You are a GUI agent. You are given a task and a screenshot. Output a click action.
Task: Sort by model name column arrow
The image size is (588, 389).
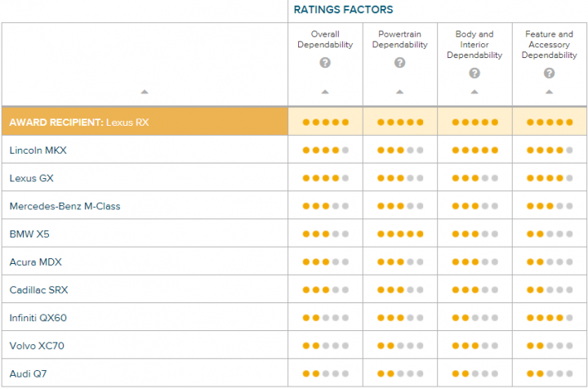tap(145, 92)
